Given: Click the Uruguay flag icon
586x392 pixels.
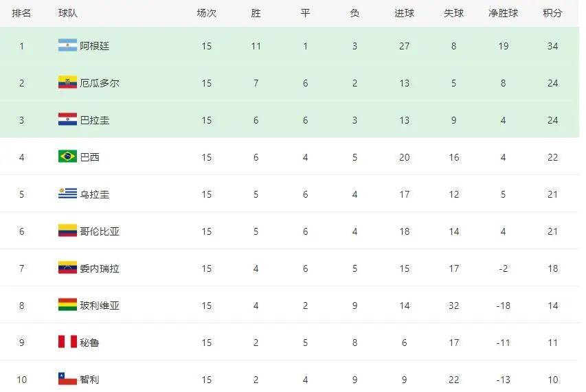Looking at the screenshot, I should click(67, 194).
